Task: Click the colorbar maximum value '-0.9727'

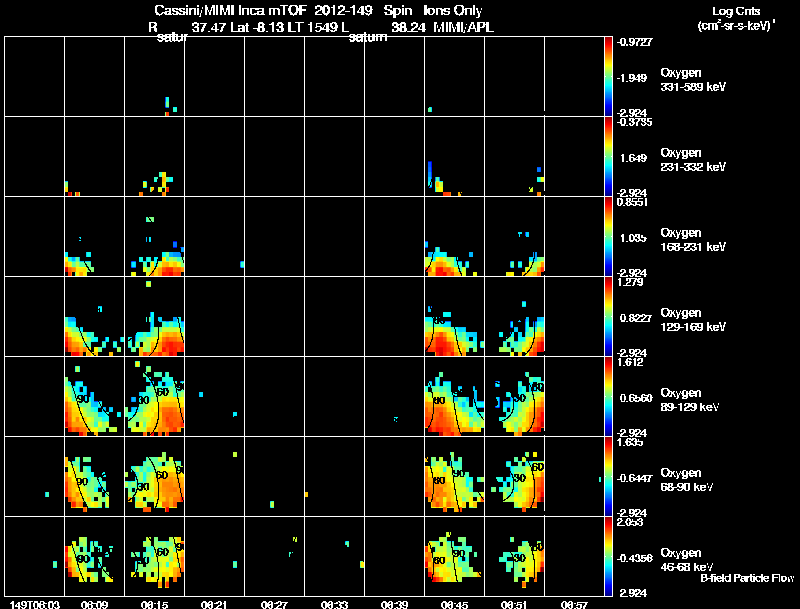Action: tap(634, 42)
